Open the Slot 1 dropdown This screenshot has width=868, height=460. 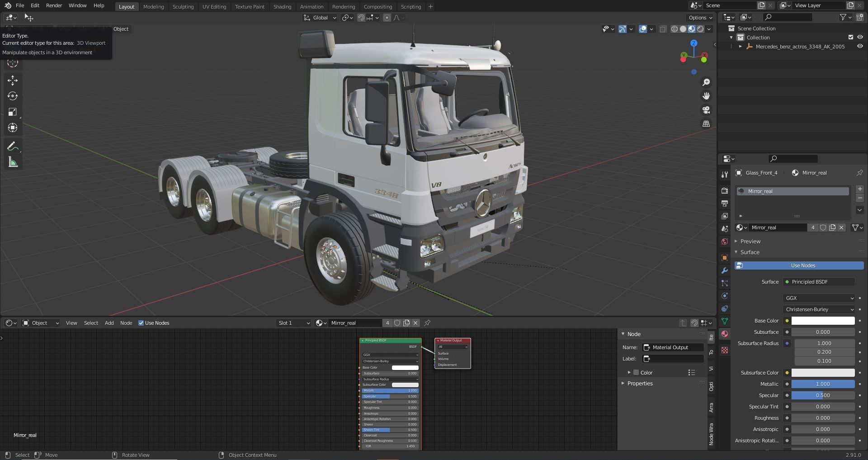[x=294, y=323]
